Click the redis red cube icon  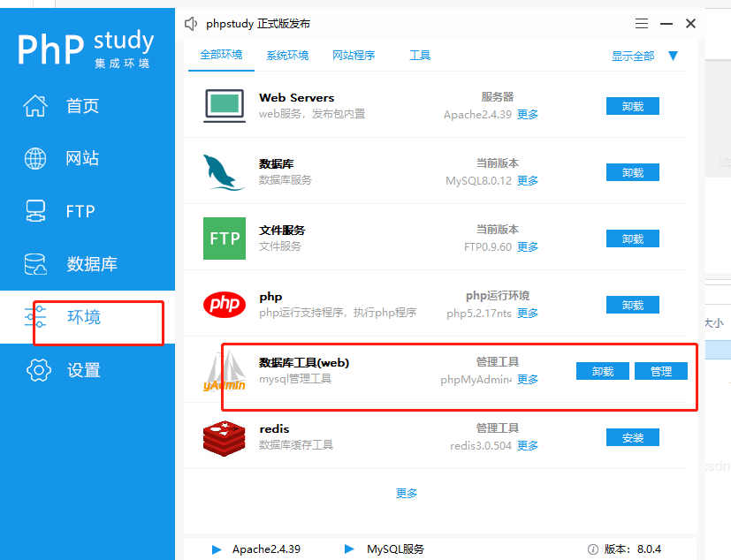225,438
